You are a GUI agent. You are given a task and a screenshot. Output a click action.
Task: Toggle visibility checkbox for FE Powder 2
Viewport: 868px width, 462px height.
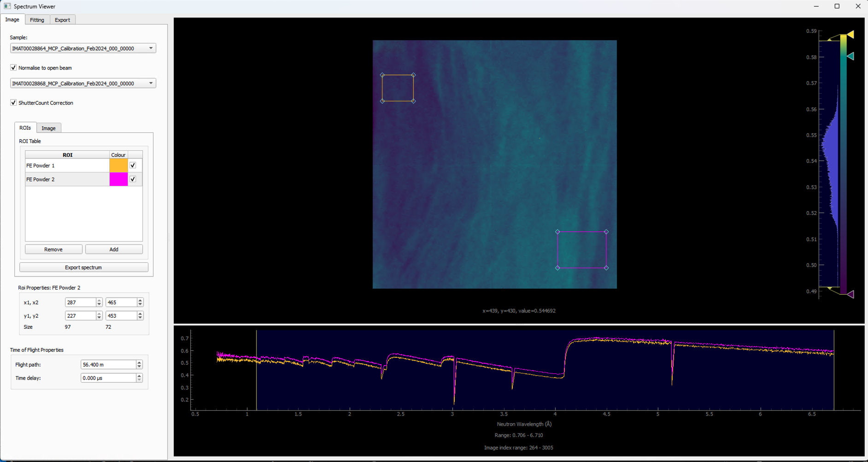tap(133, 179)
